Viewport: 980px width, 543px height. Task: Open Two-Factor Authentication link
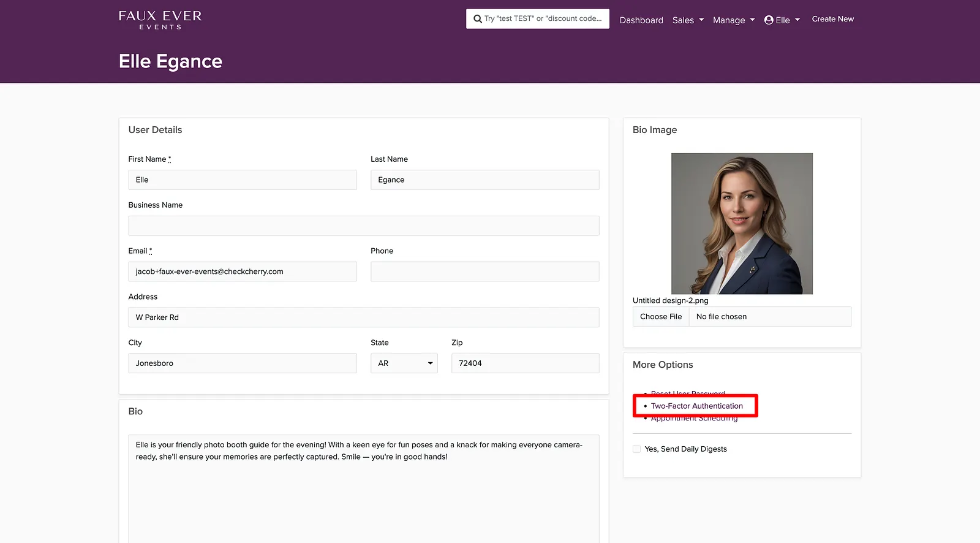pyautogui.click(x=696, y=406)
